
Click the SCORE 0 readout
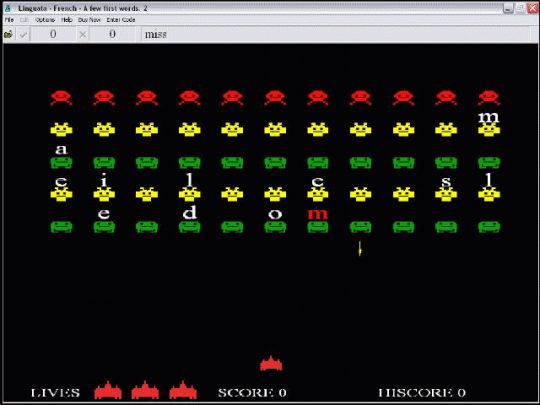tap(252, 393)
